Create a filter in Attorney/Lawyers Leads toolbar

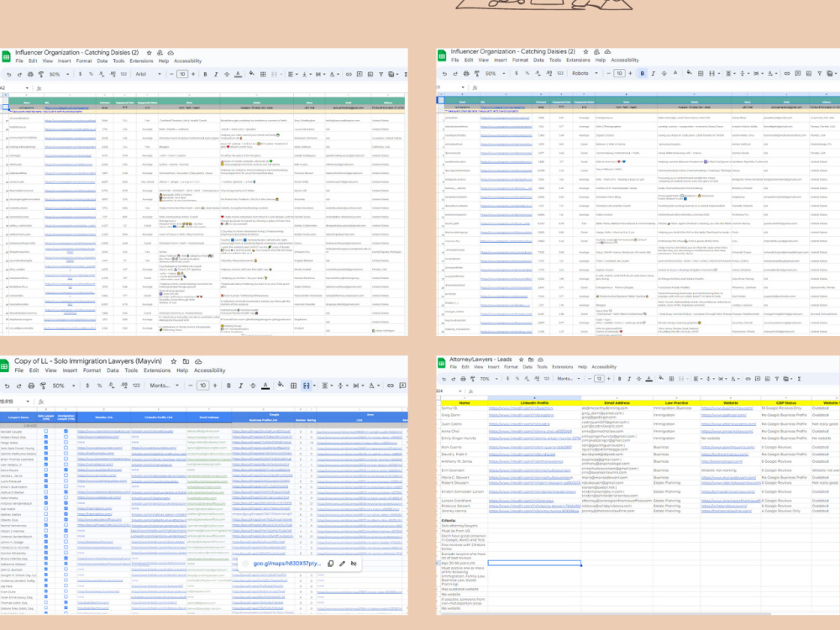tap(777, 379)
